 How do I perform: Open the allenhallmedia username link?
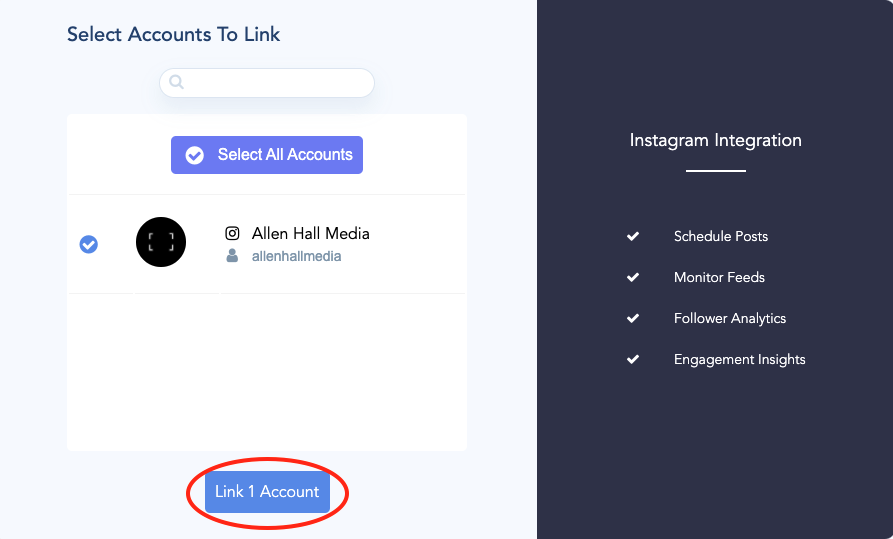tap(296, 256)
